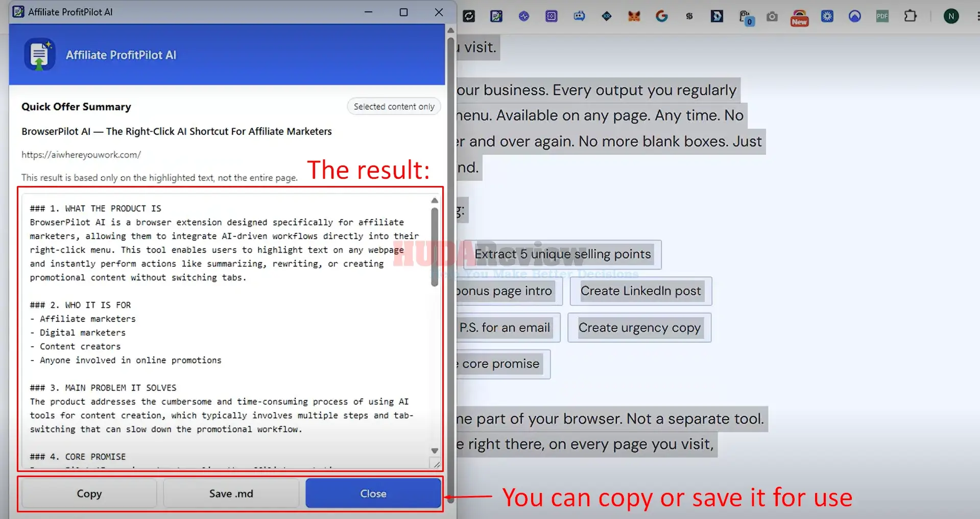This screenshot has height=519, width=980.
Task: Click the blue circle mountain extension icon
Action: coord(855,16)
